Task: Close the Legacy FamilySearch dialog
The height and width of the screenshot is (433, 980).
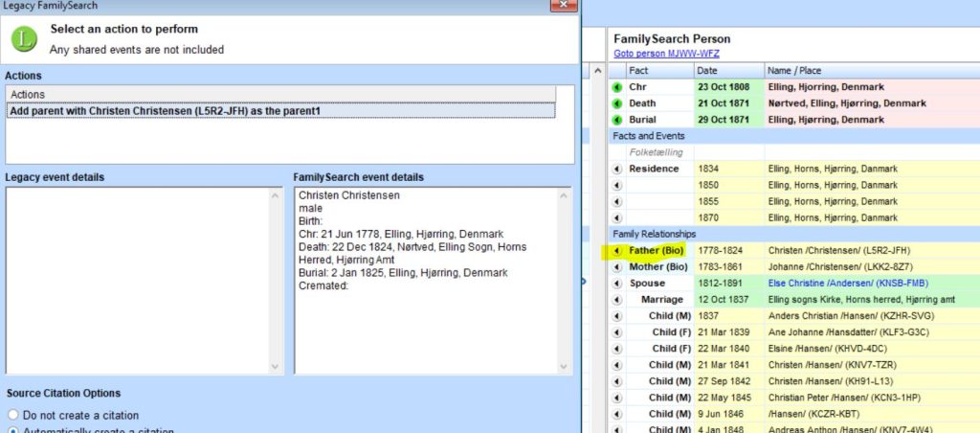Action: point(563,5)
